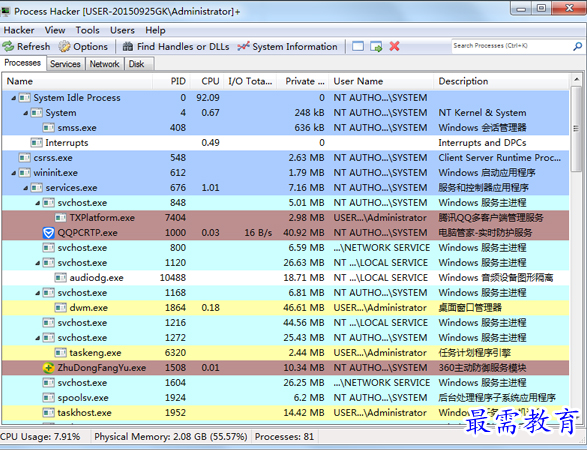
Task: Sort by the PID column header
Action: (171, 81)
